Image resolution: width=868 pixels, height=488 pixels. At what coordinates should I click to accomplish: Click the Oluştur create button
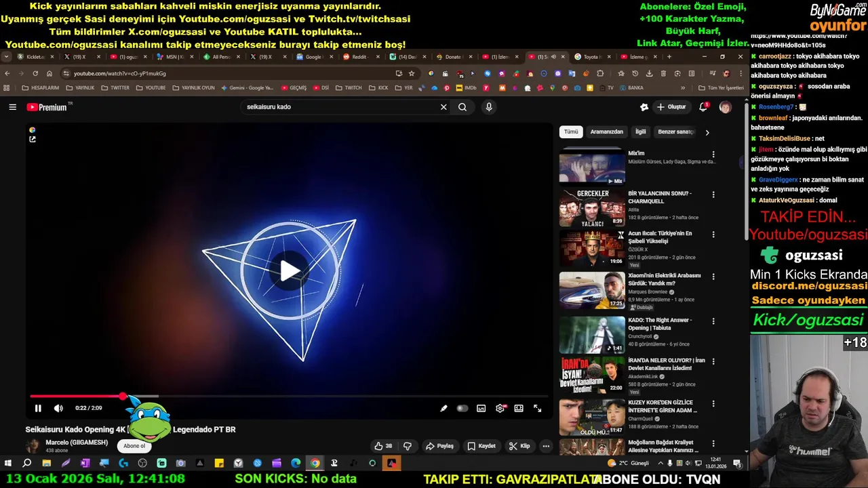click(x=671, y=107)
